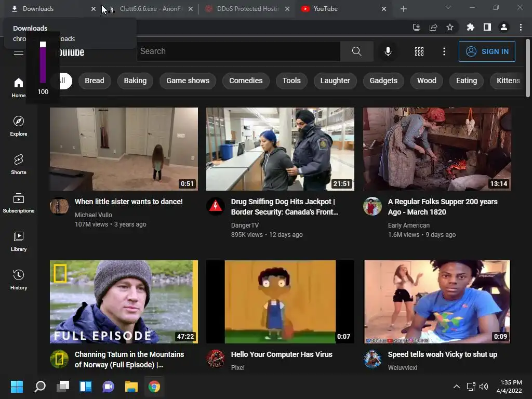Filter videos by Tools chip
The height and width of the screenshot is (399, 532).
point(291,81)
